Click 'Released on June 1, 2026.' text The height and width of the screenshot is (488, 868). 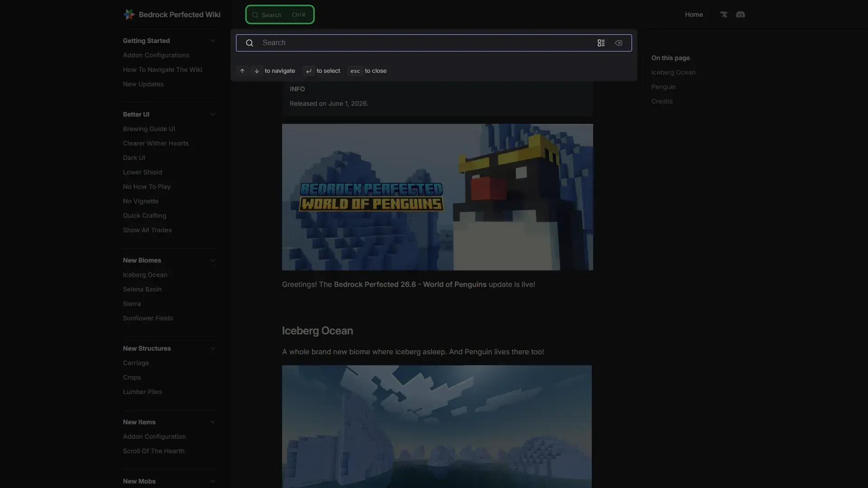click(329, 103)
